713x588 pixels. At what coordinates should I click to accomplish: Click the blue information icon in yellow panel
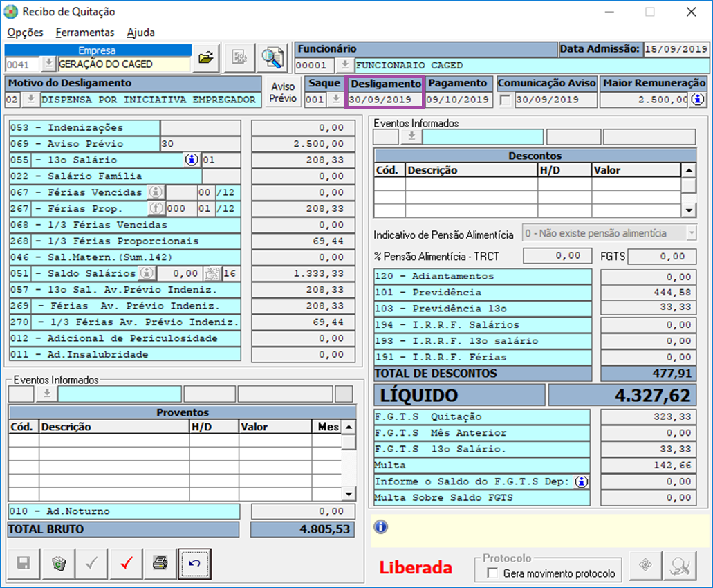(381, 527)
